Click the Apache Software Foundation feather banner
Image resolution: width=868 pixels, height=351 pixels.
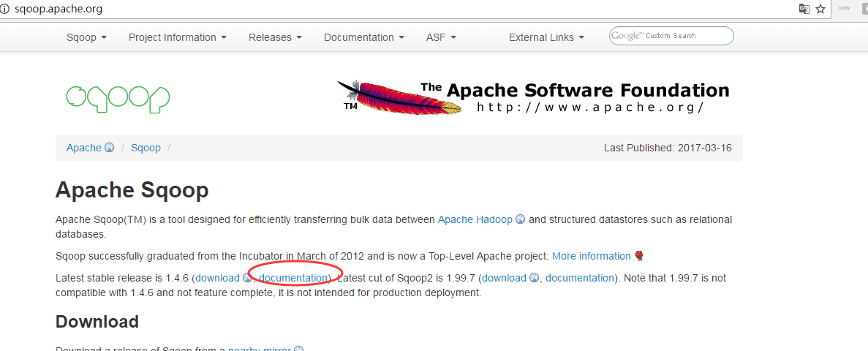534,97
